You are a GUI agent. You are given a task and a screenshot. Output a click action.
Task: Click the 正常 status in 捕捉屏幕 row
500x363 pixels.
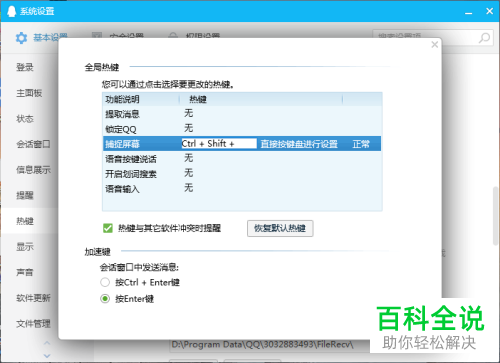(x=361, y=144)
